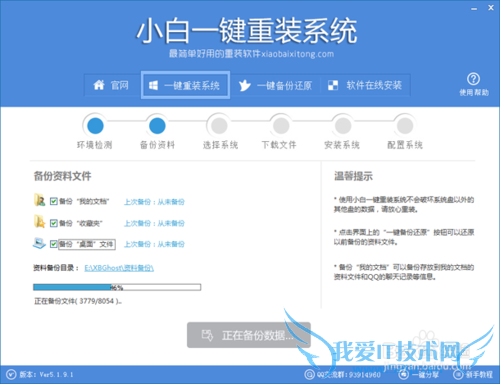The height and width of the screenshot is (384, 500).
Task: Click the Windows logo icon
Action: point(153,85)
